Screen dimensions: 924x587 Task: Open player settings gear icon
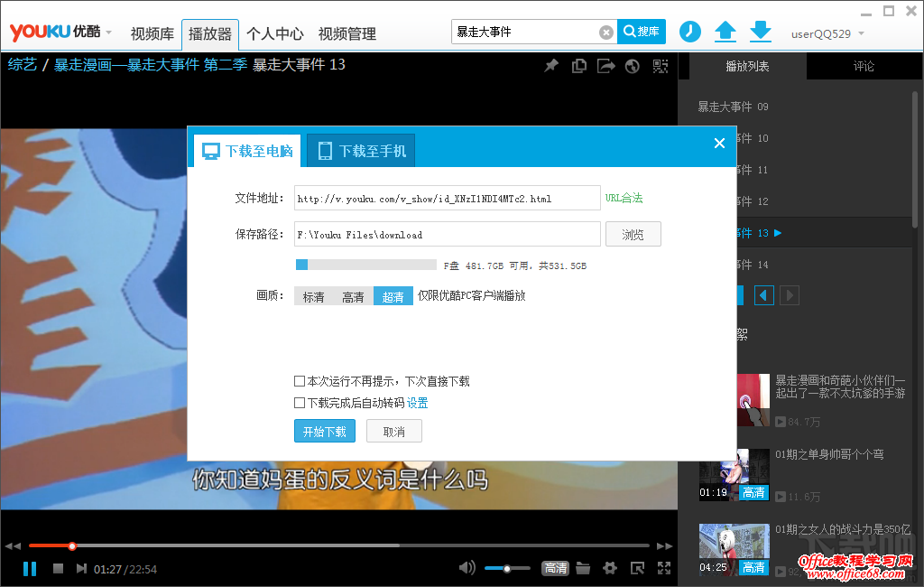click(610, 568)
